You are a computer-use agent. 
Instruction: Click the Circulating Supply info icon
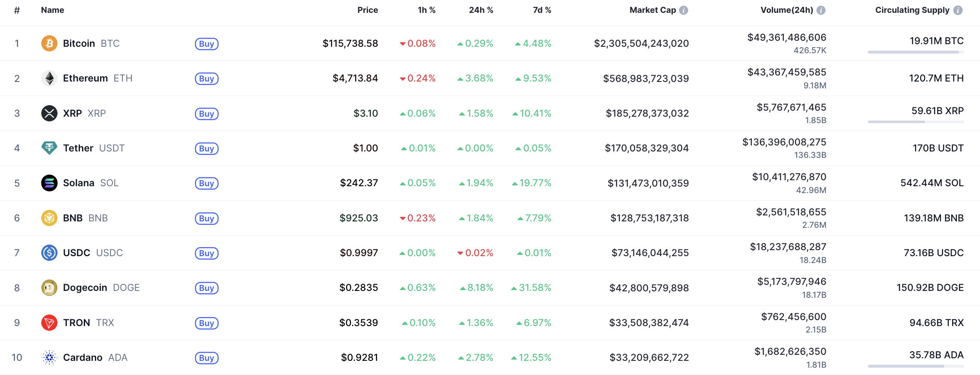point(958,10)
